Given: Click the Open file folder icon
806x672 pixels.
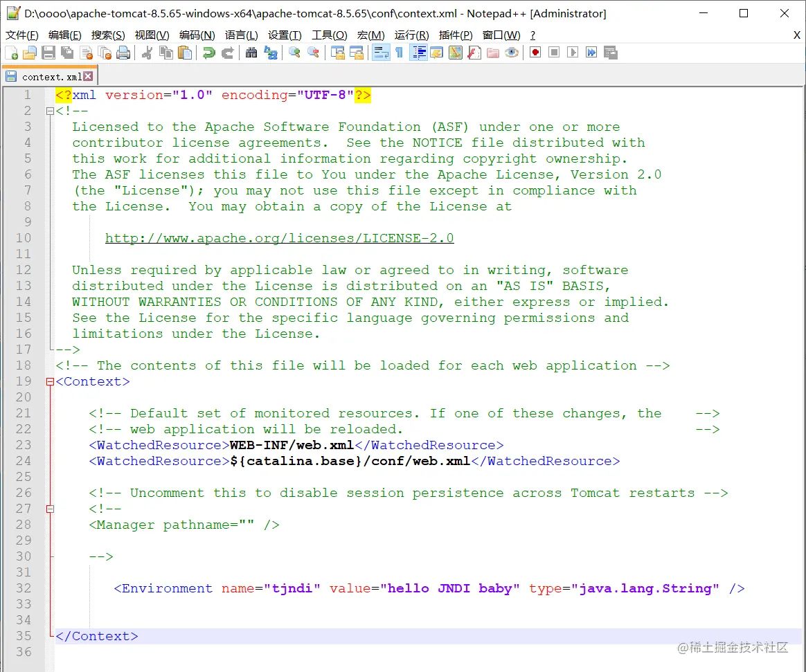Looking at the screenshot, I should 30,53.
